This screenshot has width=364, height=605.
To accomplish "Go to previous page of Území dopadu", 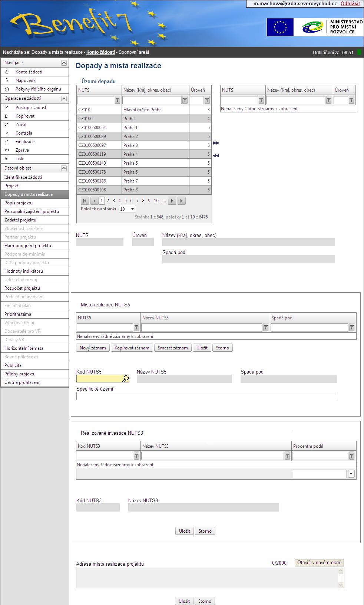I will (94, 201).
